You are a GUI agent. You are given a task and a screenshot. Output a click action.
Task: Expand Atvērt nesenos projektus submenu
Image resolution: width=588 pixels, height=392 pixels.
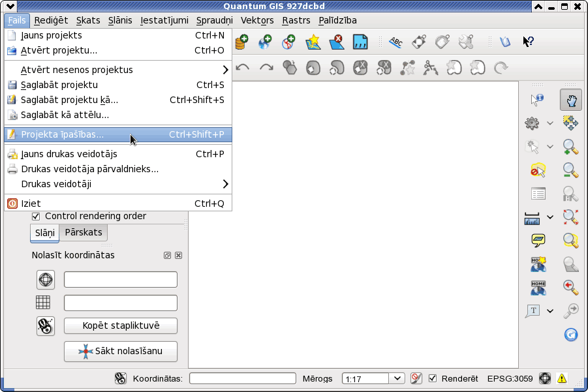pyautogui.click(x=118, y=70)
